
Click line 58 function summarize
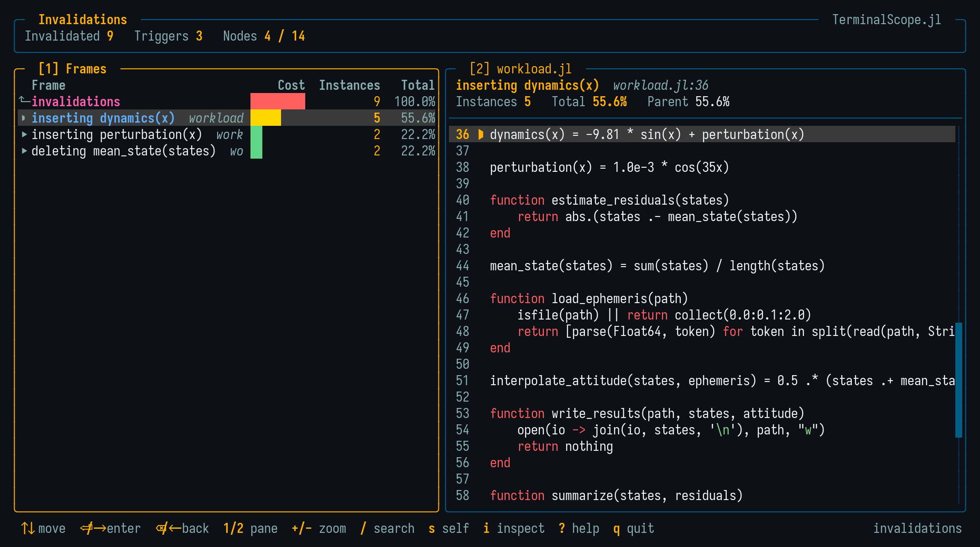pos(616,495)
